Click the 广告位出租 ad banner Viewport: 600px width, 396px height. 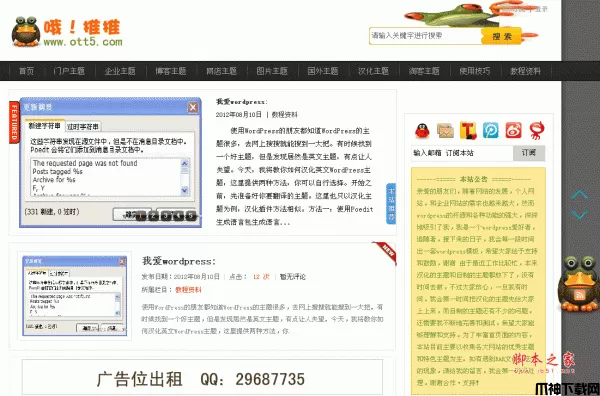click(x=202, y=377)
